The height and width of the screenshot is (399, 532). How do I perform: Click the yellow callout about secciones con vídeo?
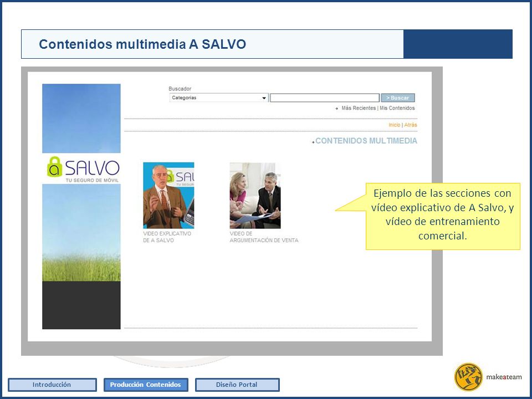[443, 216]
